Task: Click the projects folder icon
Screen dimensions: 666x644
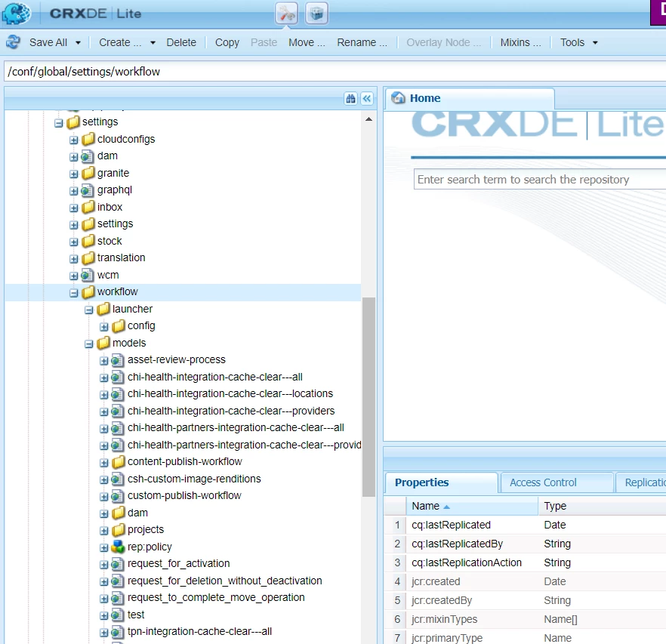Action: [x=119, y=530]
